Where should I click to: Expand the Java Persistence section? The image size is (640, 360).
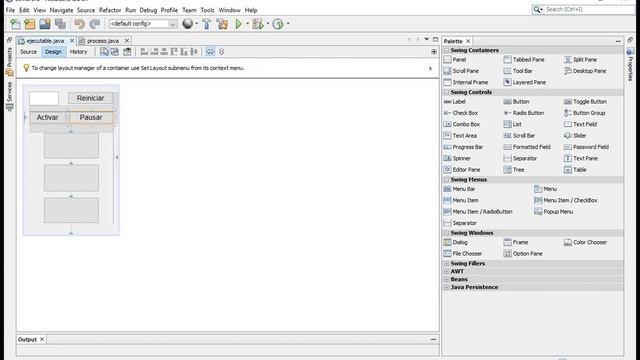click(447, 287)
